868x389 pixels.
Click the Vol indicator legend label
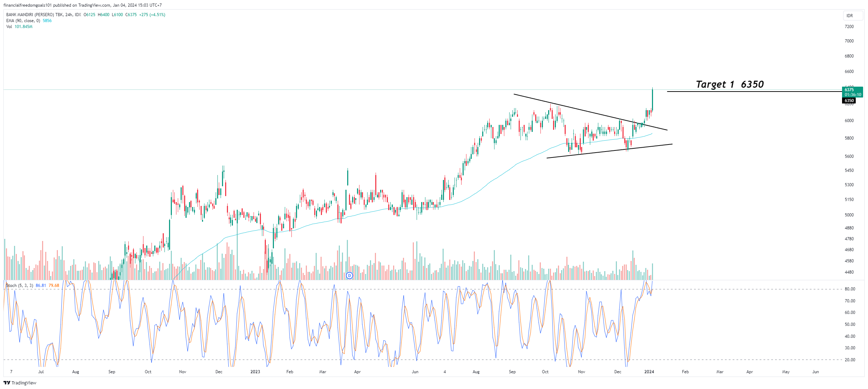pos(9,27)
